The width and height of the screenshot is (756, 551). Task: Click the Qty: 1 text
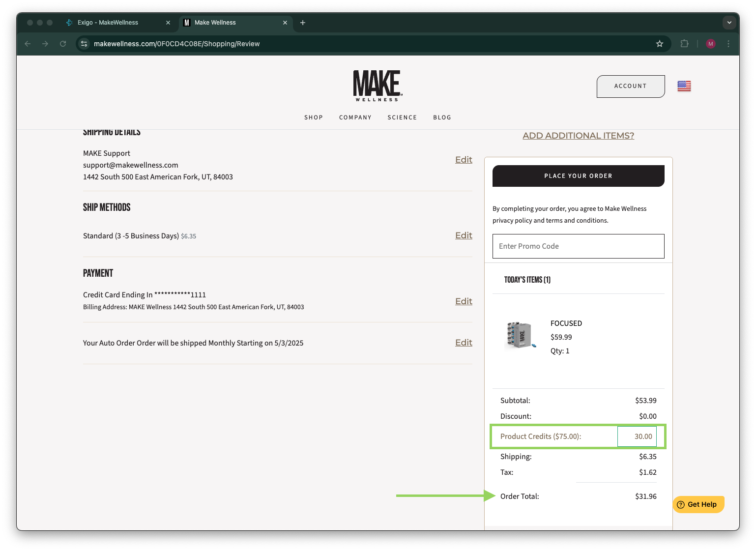click(560, 351)
